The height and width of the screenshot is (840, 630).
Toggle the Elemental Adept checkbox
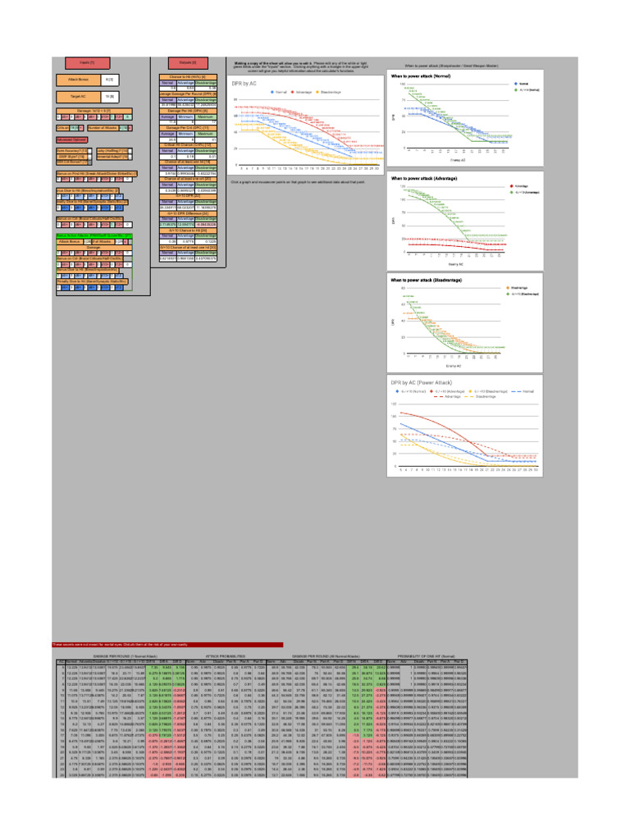pos(130,157)
